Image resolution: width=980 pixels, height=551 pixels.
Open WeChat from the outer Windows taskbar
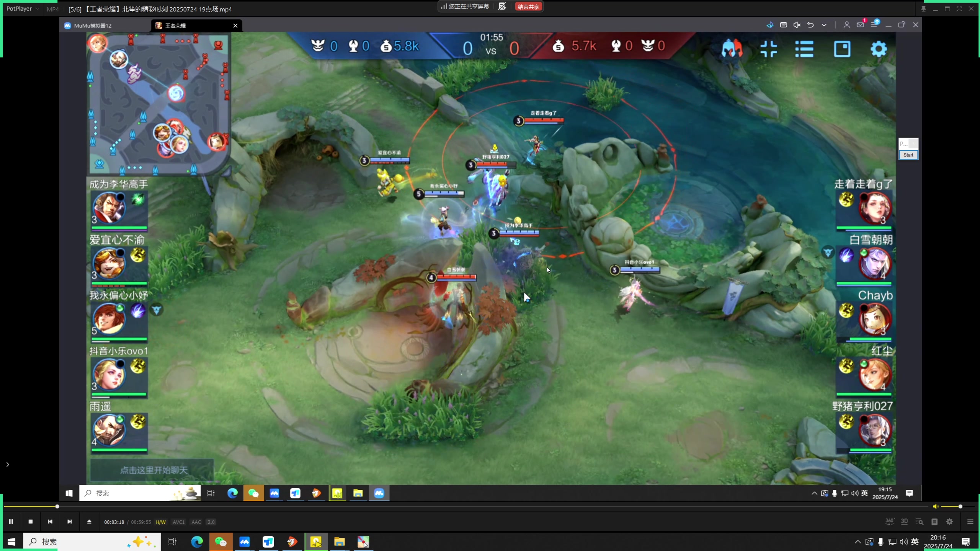[x=221, y=542]
